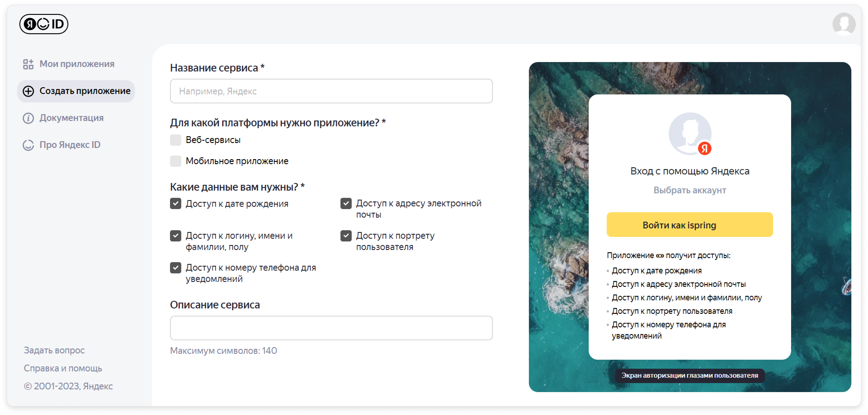Click preview item Доступ к дате рождения

click(x=656, y=271)
